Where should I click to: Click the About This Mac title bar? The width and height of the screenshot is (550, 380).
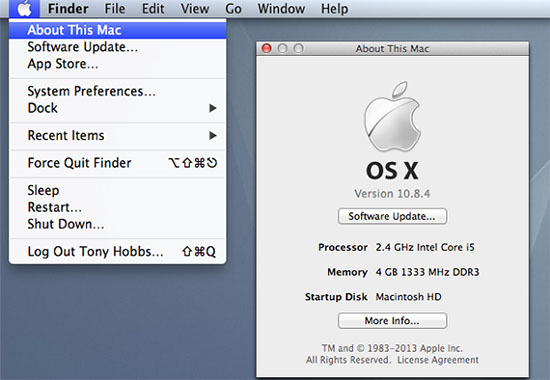pos(392,48)
